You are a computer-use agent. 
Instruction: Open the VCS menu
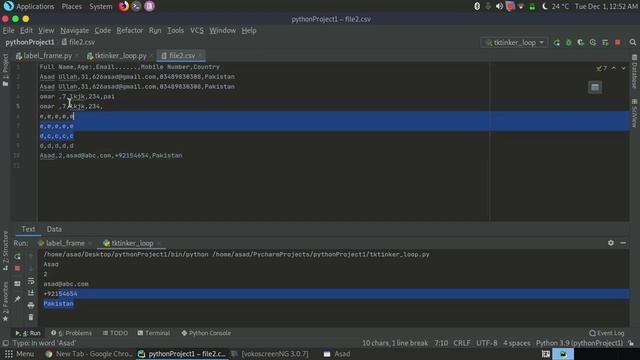tap(197, 31)
